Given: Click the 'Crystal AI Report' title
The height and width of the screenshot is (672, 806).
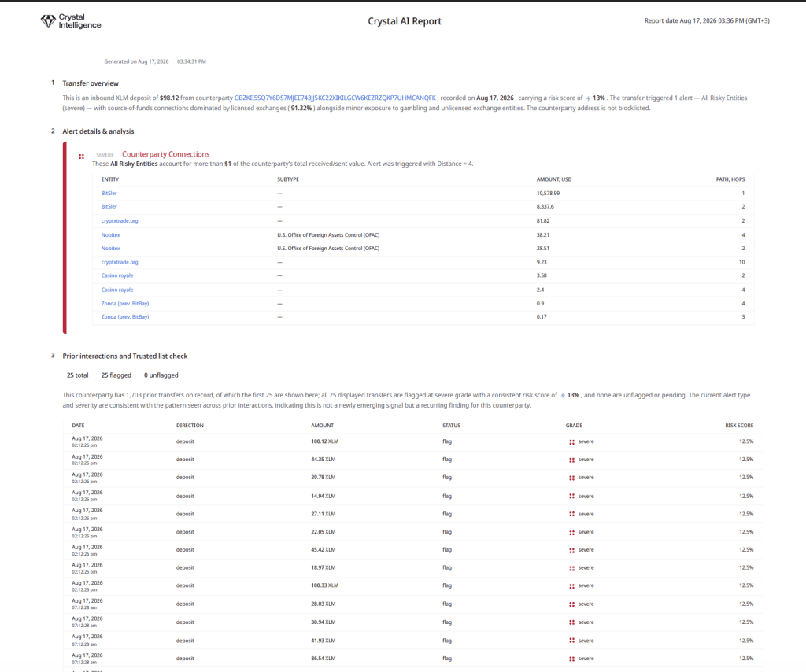Looking at the screenshot, I should coord(405,21).
